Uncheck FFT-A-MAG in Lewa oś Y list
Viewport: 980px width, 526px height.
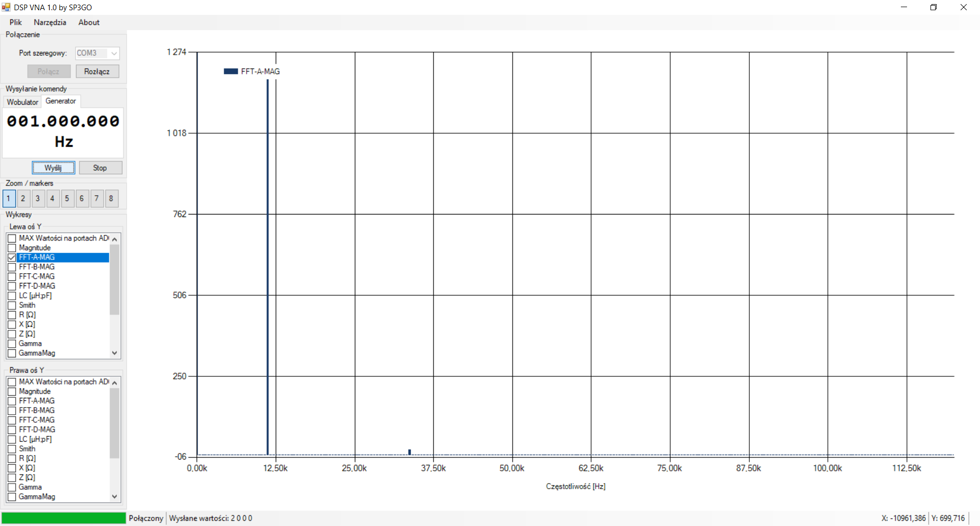pos(12,257)
